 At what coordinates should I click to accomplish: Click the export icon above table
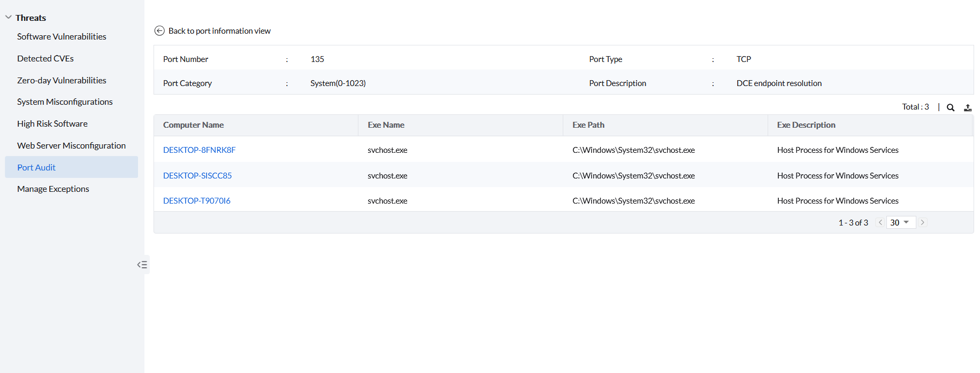click(x=968, y=107)
